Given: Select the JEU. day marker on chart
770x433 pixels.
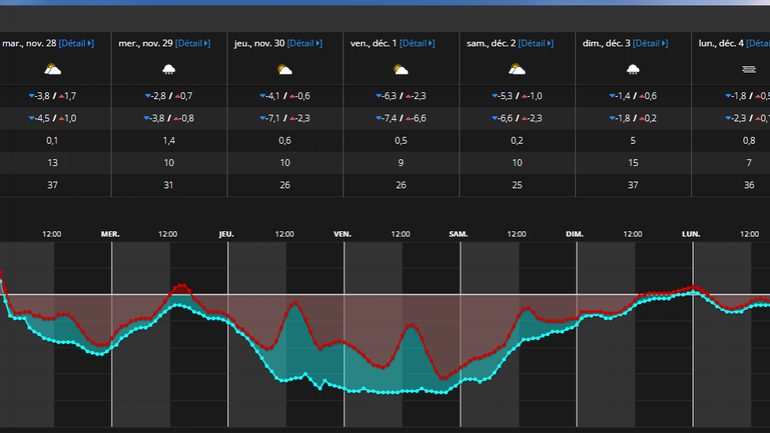Looking at the screenshot, I should [227, 234].
